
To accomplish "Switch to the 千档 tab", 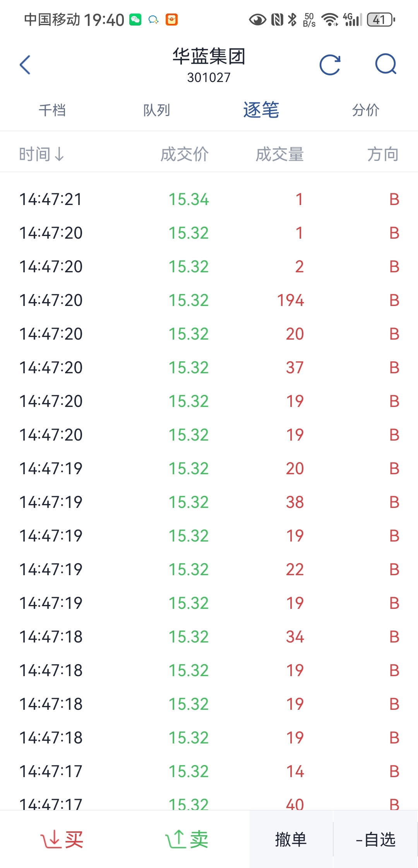I will point(52,110).
